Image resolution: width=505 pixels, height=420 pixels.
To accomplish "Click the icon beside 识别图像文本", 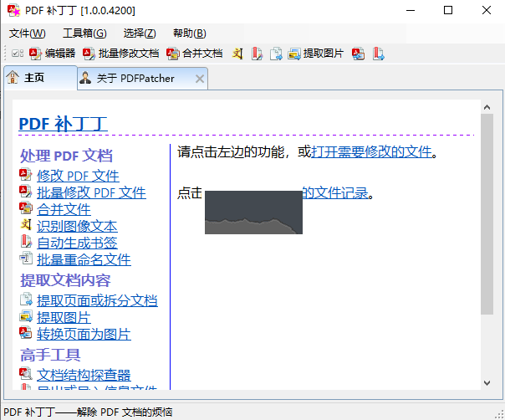I will click(x=26, y=225).
